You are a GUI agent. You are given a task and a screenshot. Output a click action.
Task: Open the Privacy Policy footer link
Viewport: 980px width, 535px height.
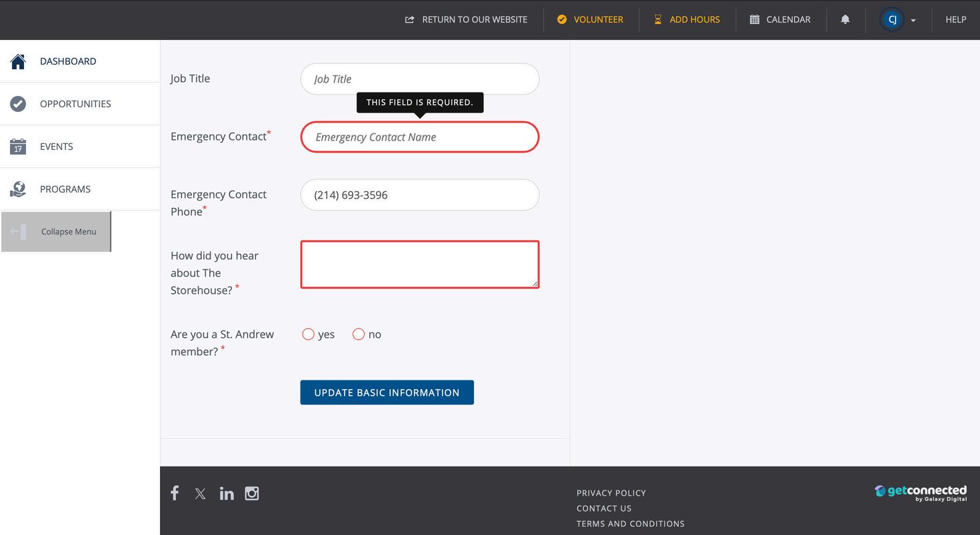click(x=611, y=493)
